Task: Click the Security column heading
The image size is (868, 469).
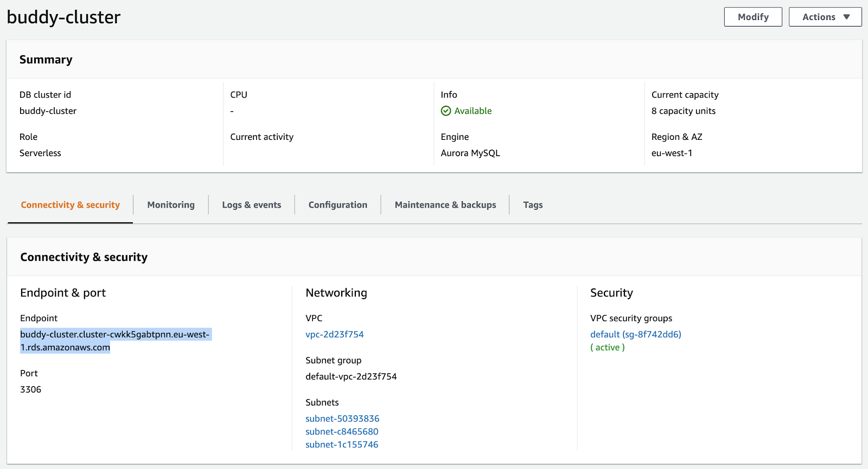Action: [611, 293]
